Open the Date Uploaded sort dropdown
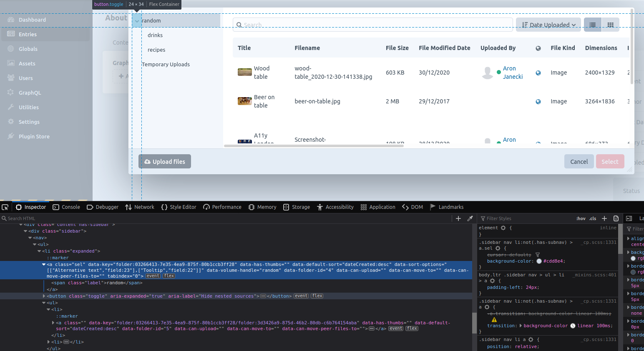 click(x=548, y=25)
